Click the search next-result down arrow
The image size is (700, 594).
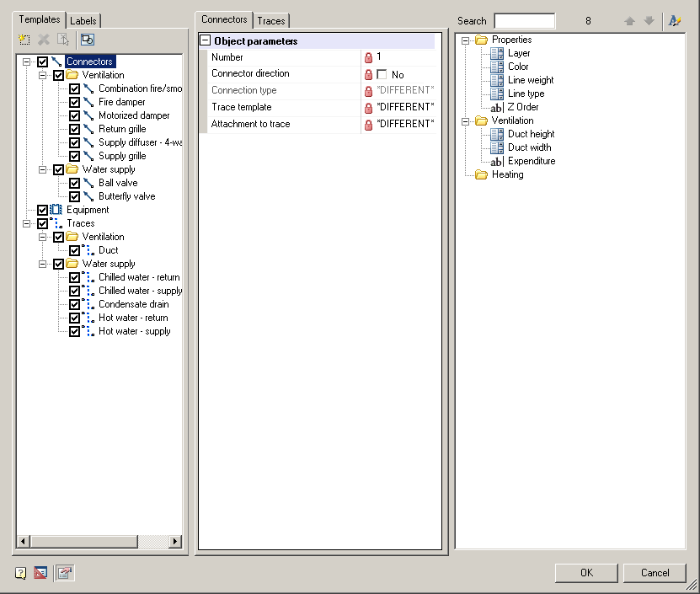tap(649, 20)
